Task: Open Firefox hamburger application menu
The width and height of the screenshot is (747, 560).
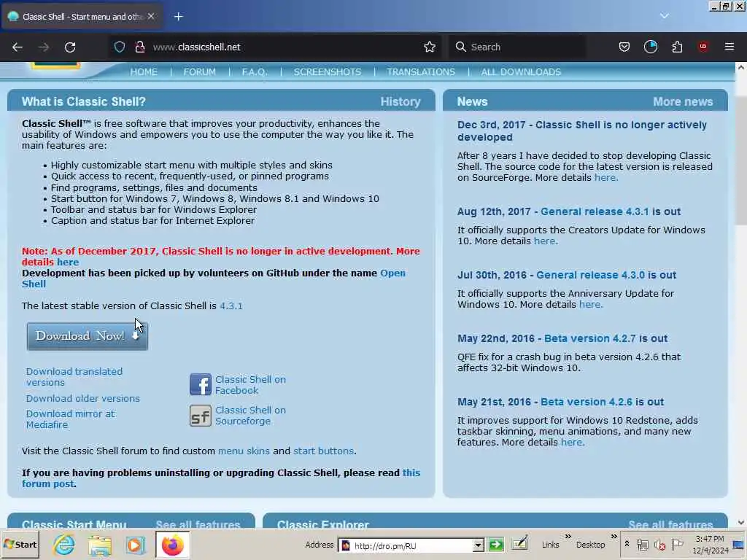Action: [x=729, y=47]
